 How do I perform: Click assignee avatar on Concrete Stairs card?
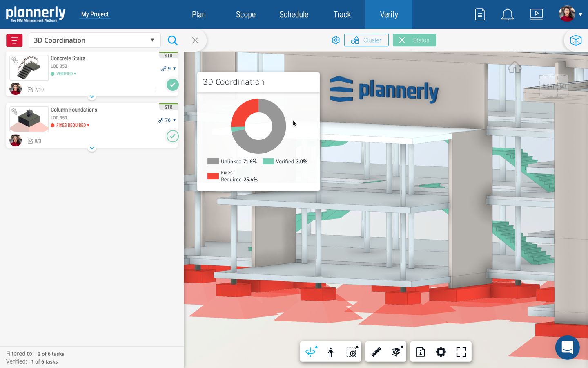pos(16,89)
